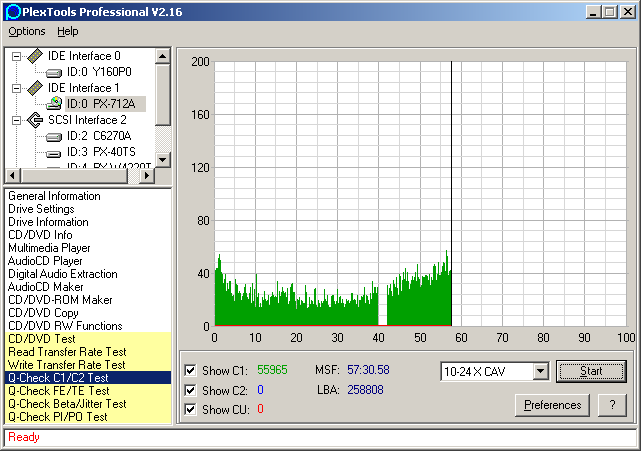Image resolution: width=641 pixels, height=451 pixels.
Task: Select ID:0 Y160P0 device
Action: 99,72
